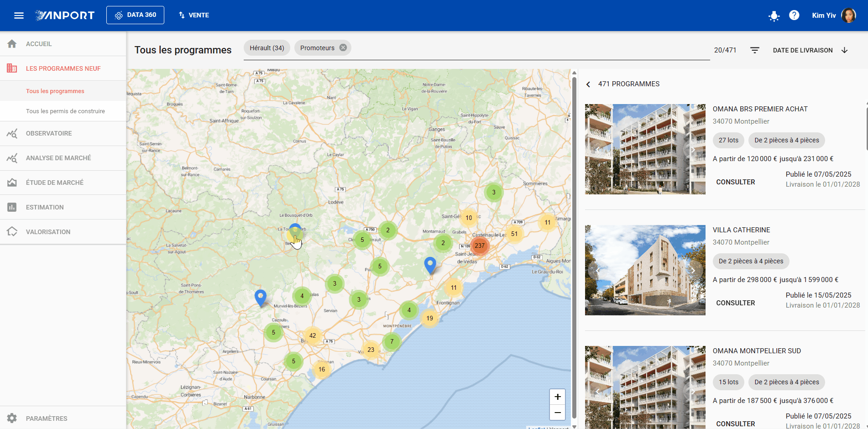Open Tous les programmes submenu

(x=63, y=91)
